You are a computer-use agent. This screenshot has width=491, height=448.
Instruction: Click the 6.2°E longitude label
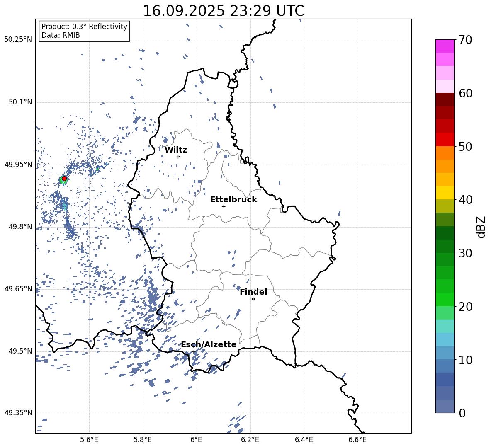click(250, 440)
